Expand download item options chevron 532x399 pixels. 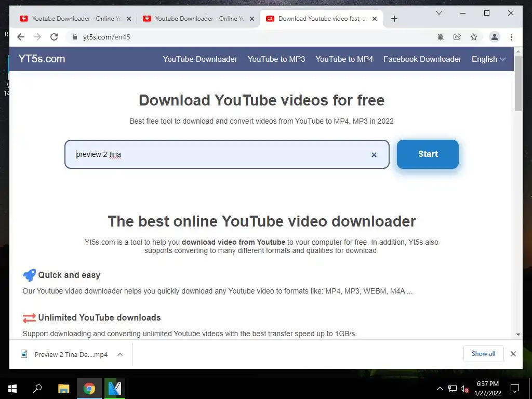click(120, 354)
